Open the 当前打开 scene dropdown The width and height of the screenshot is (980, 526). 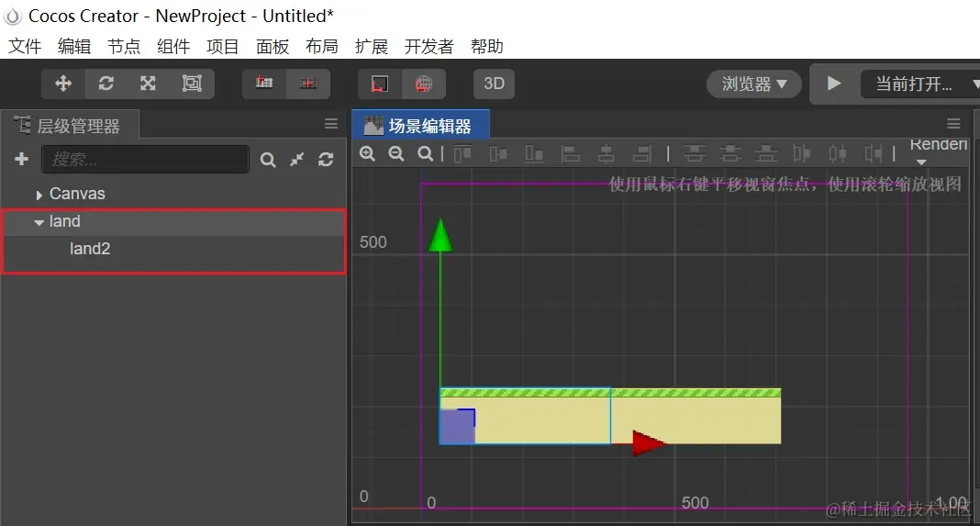[x=920, y=84]
